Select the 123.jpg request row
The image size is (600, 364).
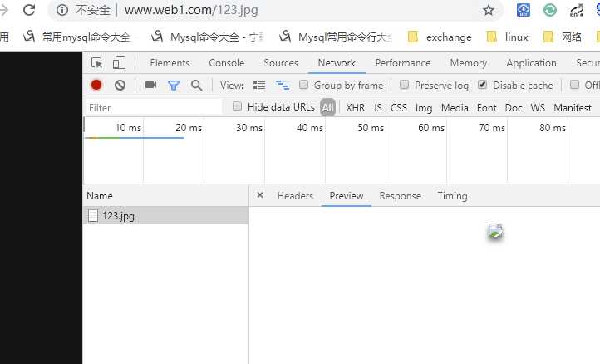pyautogui.click(x=165, y=215)
